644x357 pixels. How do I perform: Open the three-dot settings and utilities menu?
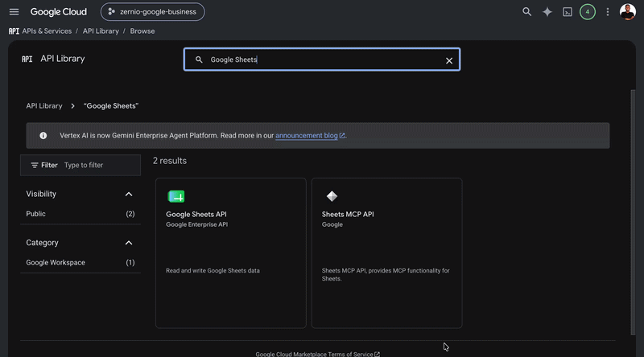(x=608, y=12)
